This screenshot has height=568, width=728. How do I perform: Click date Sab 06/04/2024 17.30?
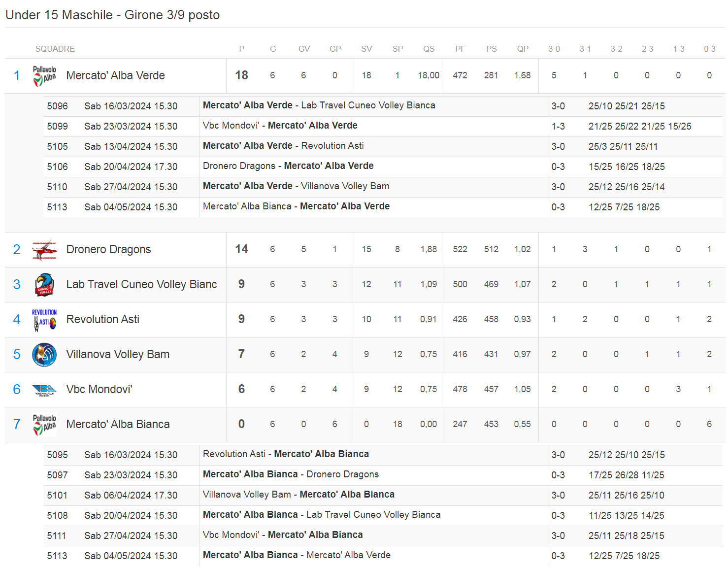pyautogui.click(x=131, y=496)
